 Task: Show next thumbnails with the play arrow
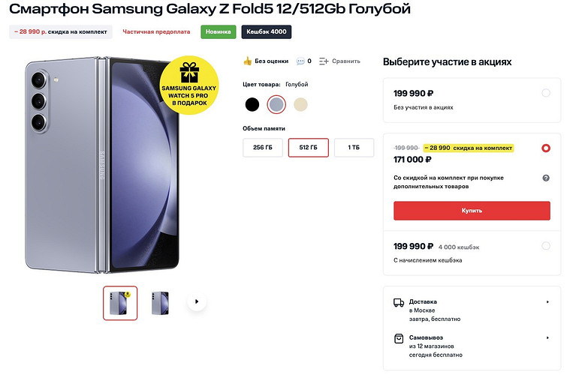pyautogui.click(x=197, y=302)
